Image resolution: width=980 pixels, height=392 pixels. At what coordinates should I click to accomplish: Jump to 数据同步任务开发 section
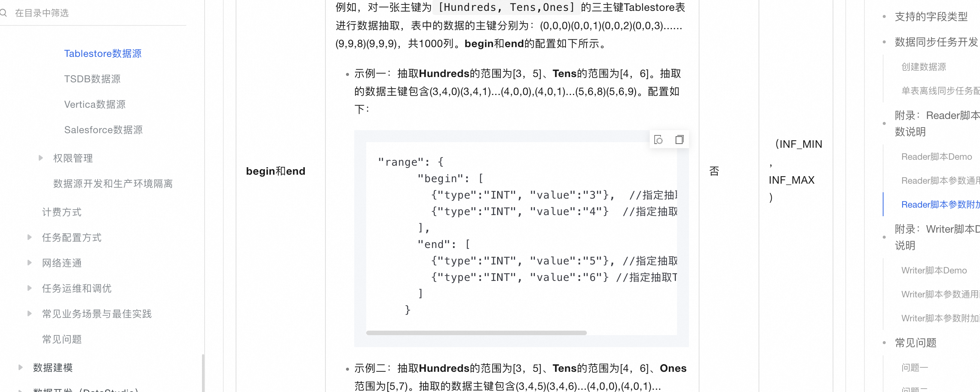937,42
